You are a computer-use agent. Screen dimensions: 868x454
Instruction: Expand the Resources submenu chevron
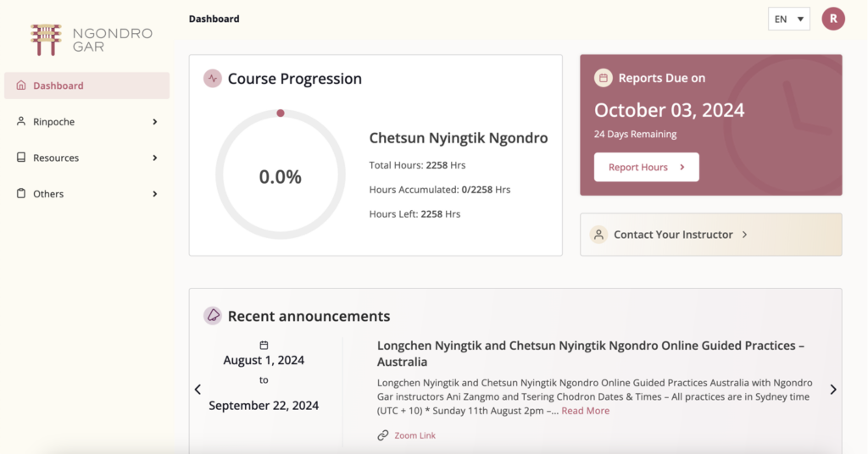[154, 158]
